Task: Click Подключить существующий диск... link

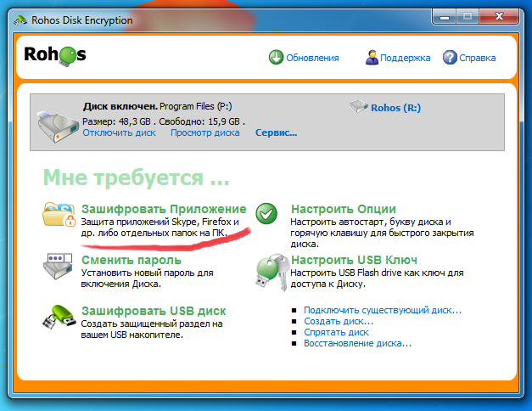Action: (383, 310)
